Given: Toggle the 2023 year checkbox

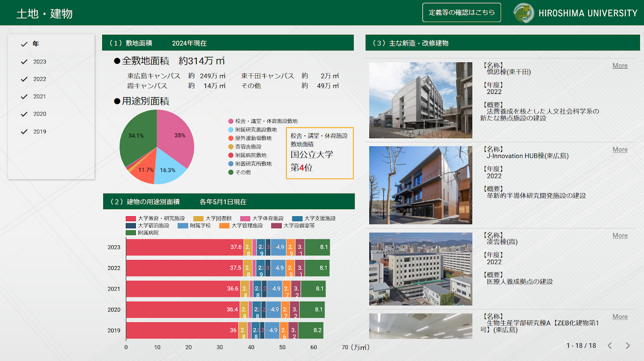Looking at the screenshot, I should tap(24, 62).
